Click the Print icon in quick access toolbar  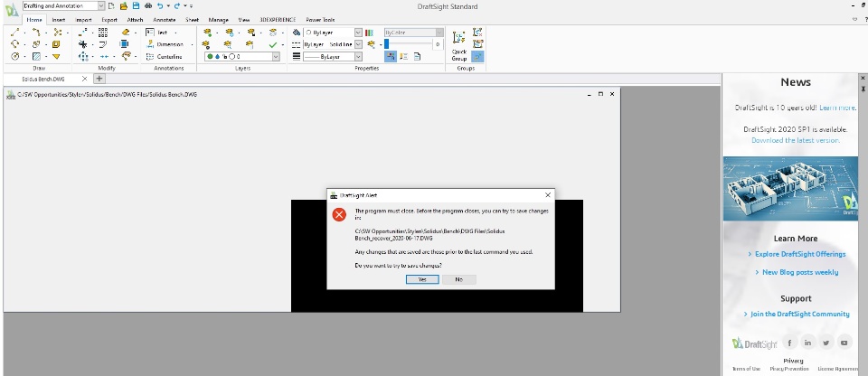[x=147, y=5]
